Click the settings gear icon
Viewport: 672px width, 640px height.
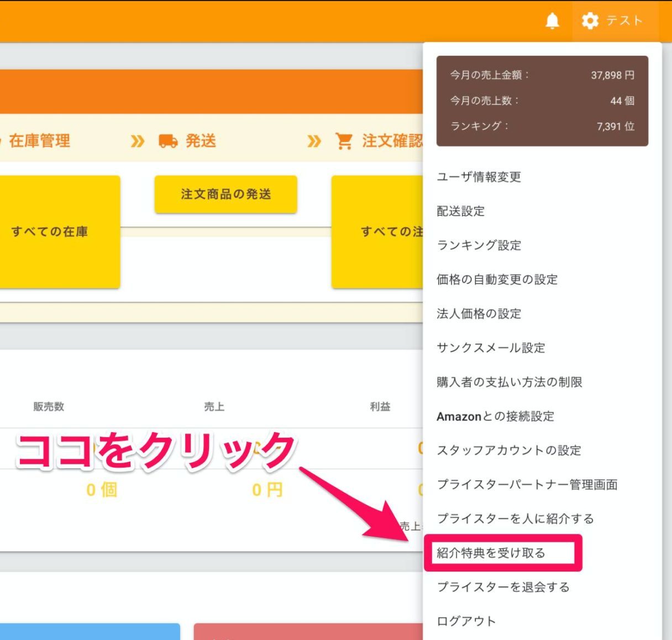click(590, 21)
